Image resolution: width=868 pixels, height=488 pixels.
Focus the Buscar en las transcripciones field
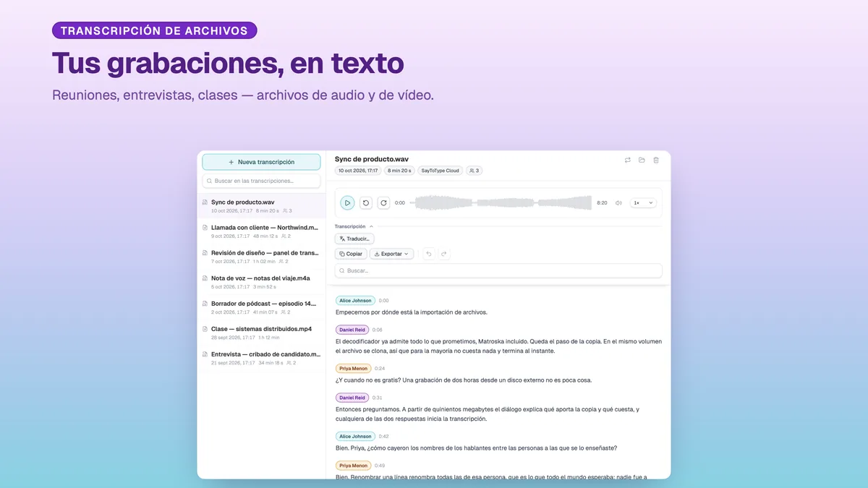[261, 181]
